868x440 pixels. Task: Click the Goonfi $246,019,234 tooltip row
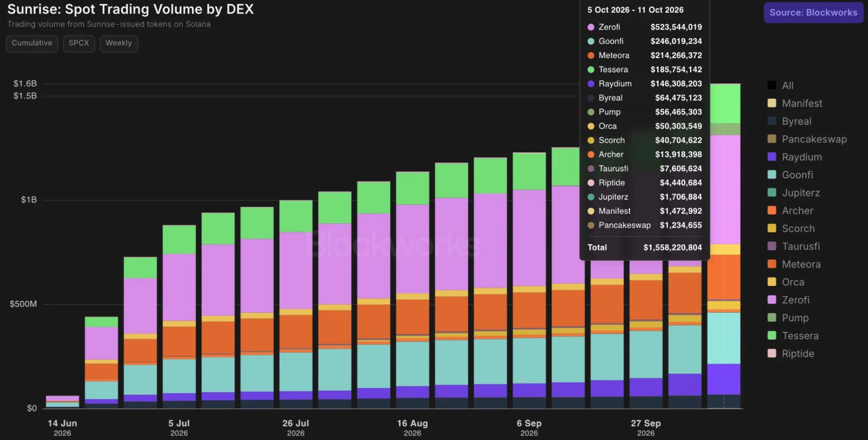pyautogui.click(x=645, y=41)
